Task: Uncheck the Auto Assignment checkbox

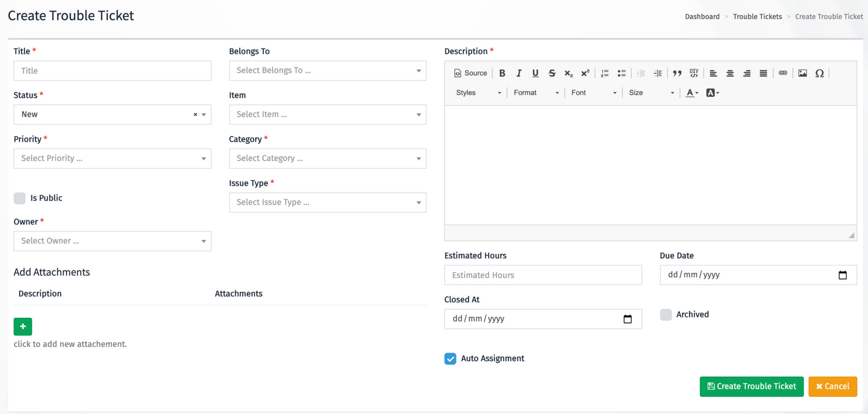Action: (450, 358)
